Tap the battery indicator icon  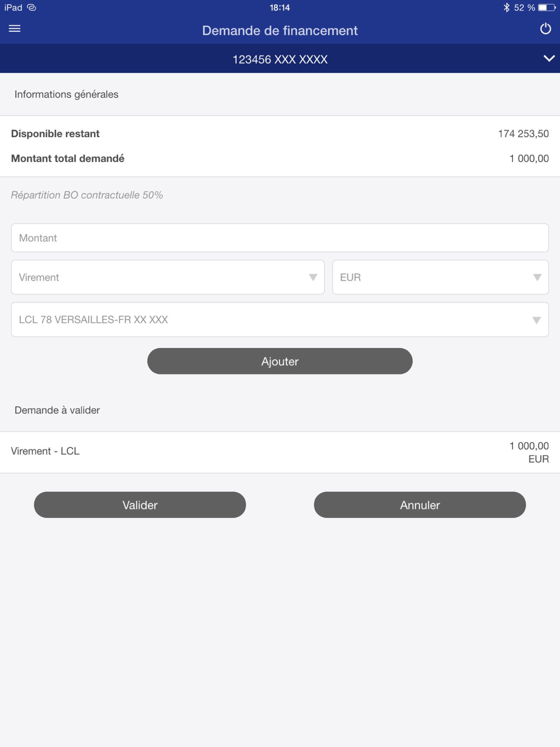(x=546, y=7)
